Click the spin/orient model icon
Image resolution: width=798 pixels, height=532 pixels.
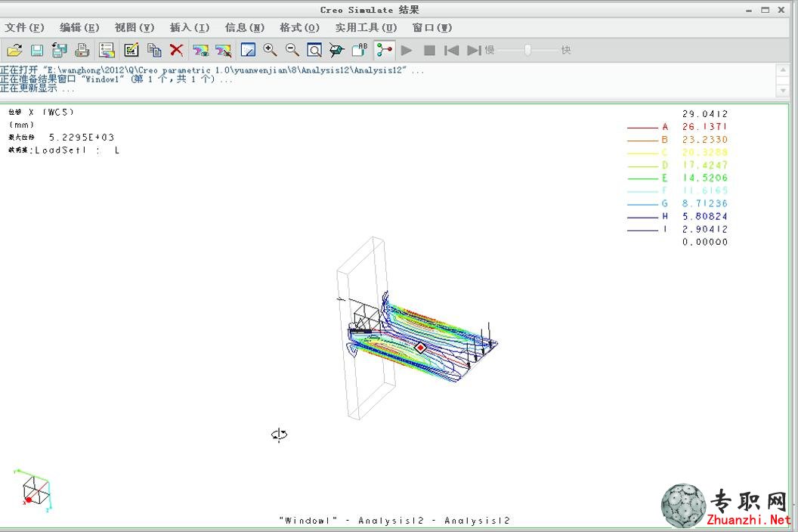coord(336,50)
